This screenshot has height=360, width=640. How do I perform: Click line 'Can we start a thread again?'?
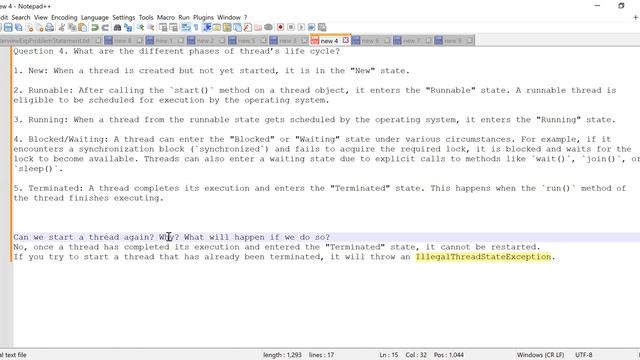point(171,237)
